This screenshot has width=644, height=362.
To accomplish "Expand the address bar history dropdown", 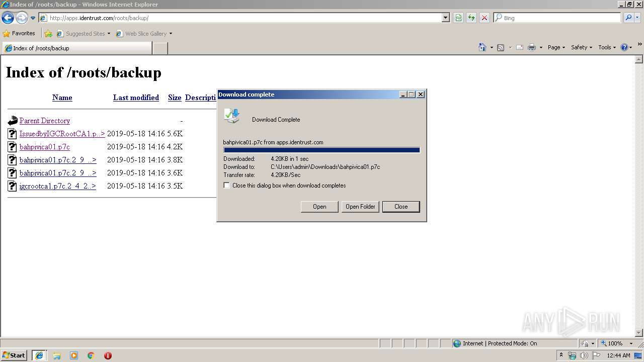I will tap(446, 18).
